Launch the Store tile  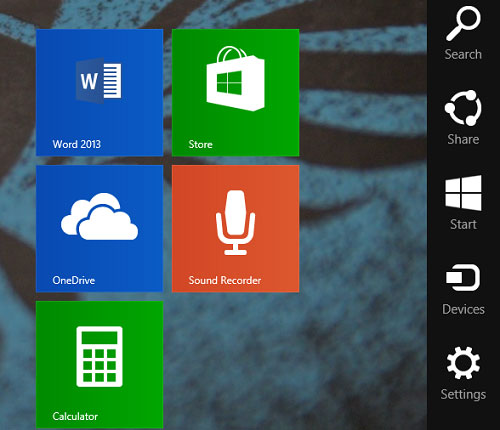235,92
